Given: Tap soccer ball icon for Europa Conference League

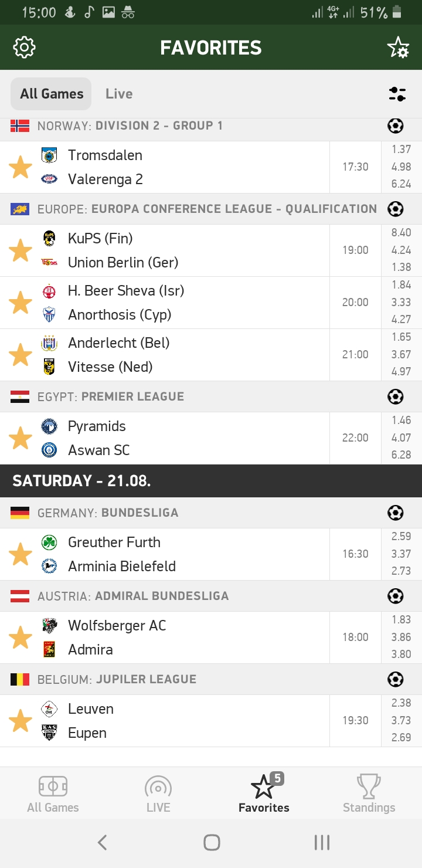Looking at the screenshot, I should coord(396,209).
